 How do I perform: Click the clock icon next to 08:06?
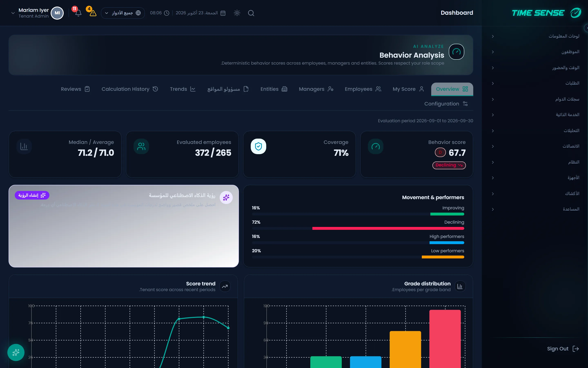166,13
